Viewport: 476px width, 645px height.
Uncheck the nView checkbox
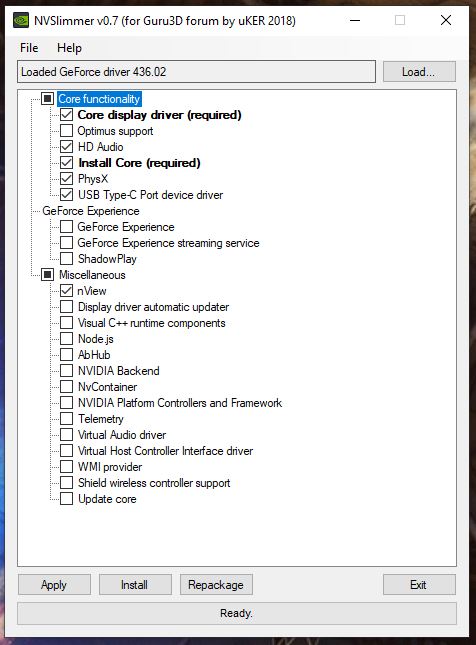click(x=66, y=291)
